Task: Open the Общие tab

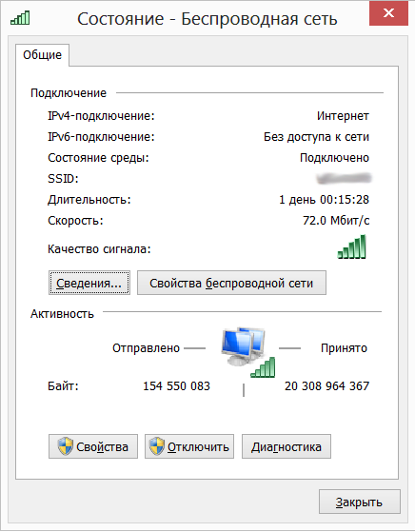Action: (x=43, y=54)
